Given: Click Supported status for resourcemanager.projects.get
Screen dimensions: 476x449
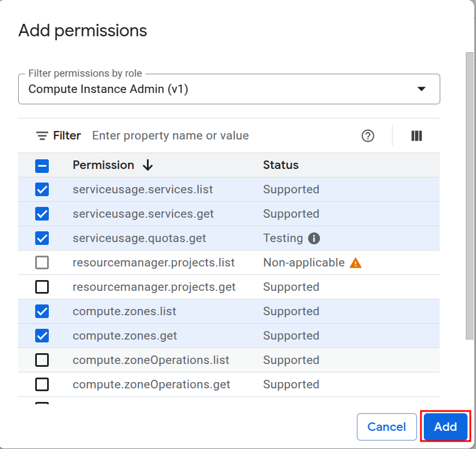Looking at the screenshot, I should tap(291, 287).
